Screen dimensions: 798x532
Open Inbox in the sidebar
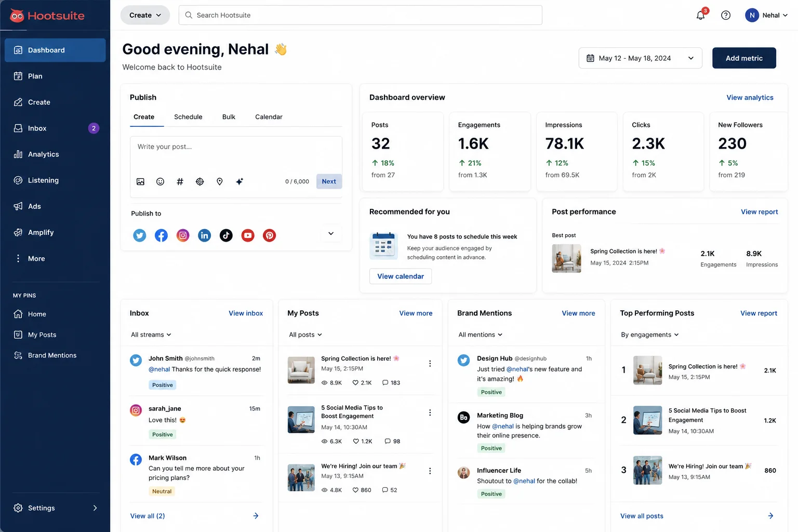tap(55, 128)
